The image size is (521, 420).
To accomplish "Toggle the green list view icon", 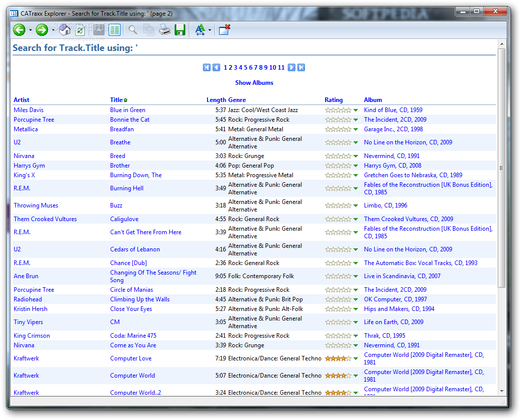I will pos(115,30).
